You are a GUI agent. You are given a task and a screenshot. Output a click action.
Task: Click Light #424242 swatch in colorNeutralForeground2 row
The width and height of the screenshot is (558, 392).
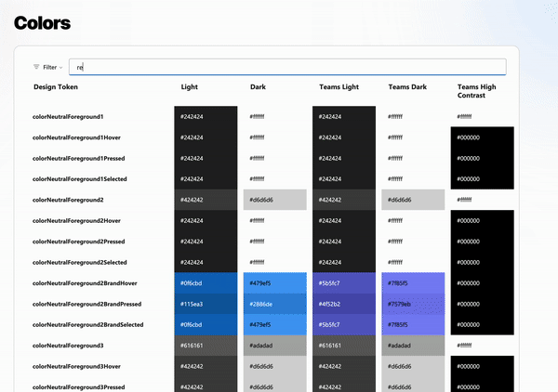point(206,200)
